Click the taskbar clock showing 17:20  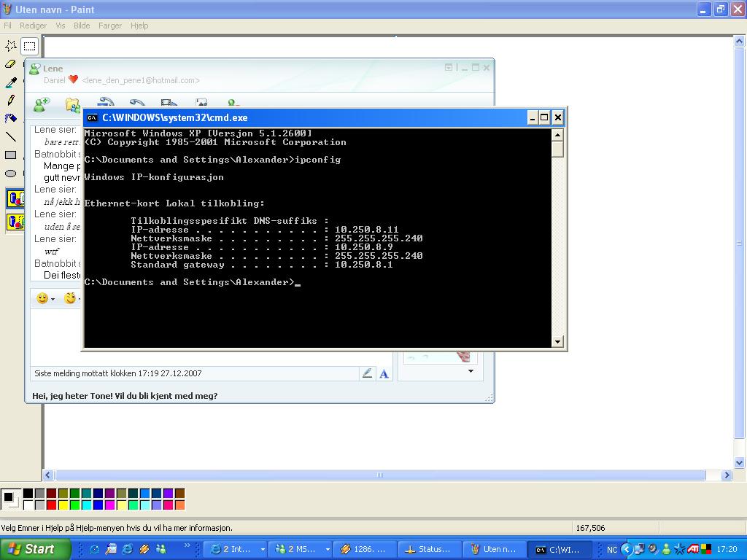click(x=727, y=550)
